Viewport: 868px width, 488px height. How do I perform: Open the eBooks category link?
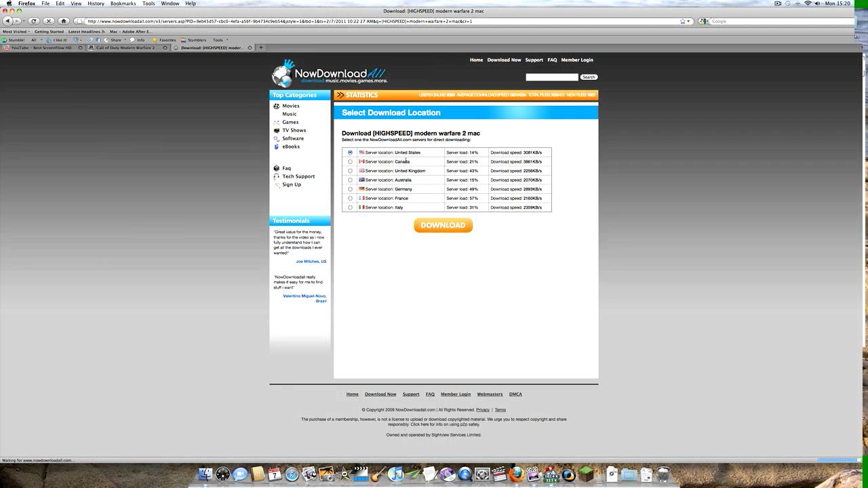[x=291, y=146]
